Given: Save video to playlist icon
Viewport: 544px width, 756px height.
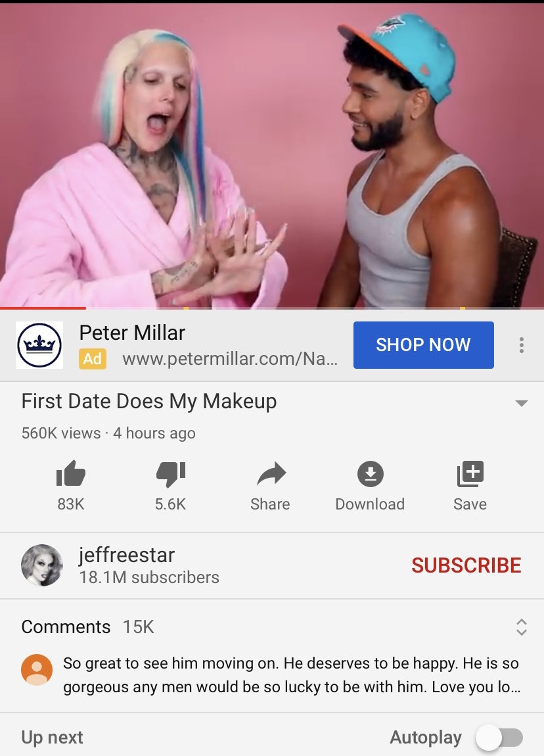Looking at the screenshot, I should tap(470, 473).
